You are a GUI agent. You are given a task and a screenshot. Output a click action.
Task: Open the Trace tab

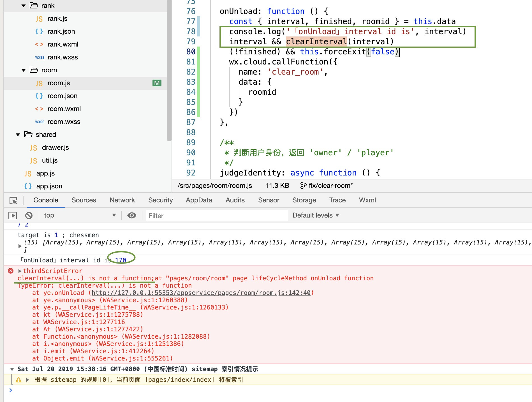tap(337, 200)
